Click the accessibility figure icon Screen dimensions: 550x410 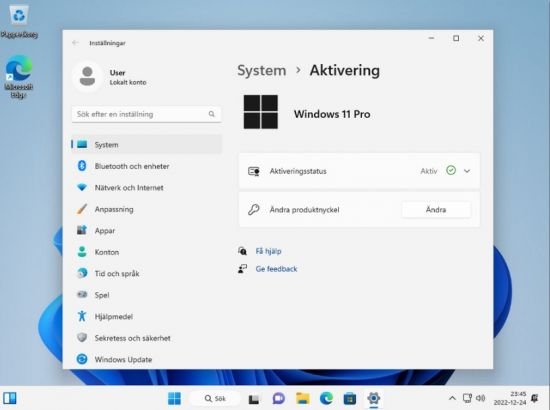tap(82, 316)
